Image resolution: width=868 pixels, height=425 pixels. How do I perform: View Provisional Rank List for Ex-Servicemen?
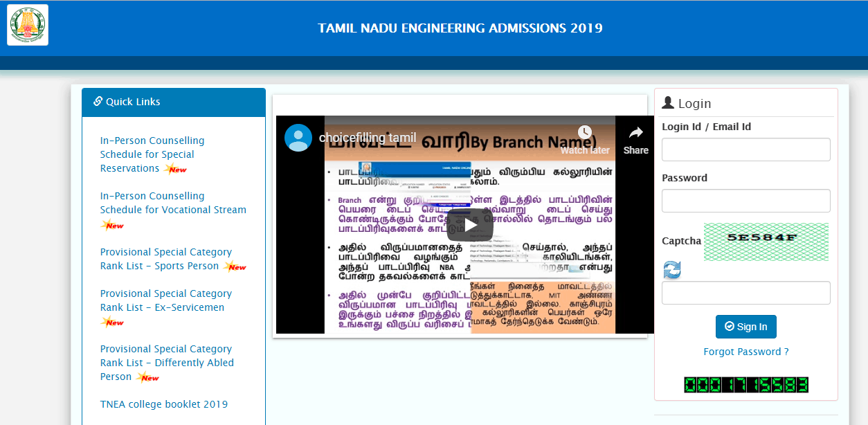(x=165, y=300)
